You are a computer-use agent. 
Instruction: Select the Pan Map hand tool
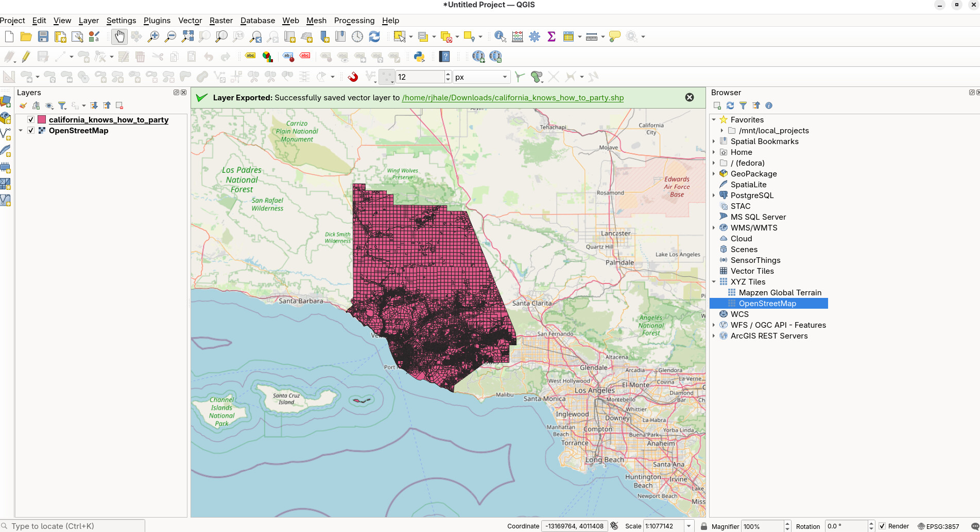pyautogui.click(x=119, y=37)
